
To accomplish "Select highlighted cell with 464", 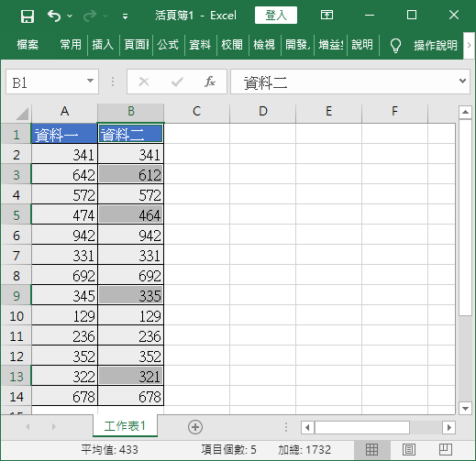I will click(130, 214).
